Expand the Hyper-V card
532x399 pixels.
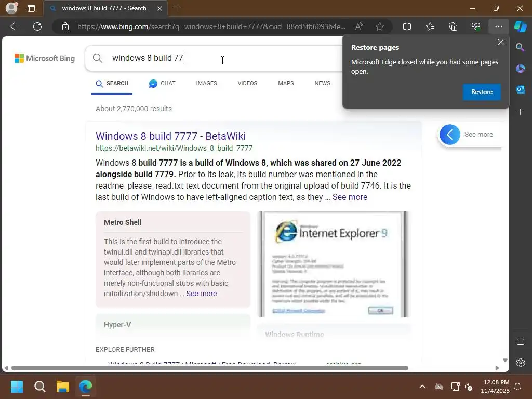[172, 325]
